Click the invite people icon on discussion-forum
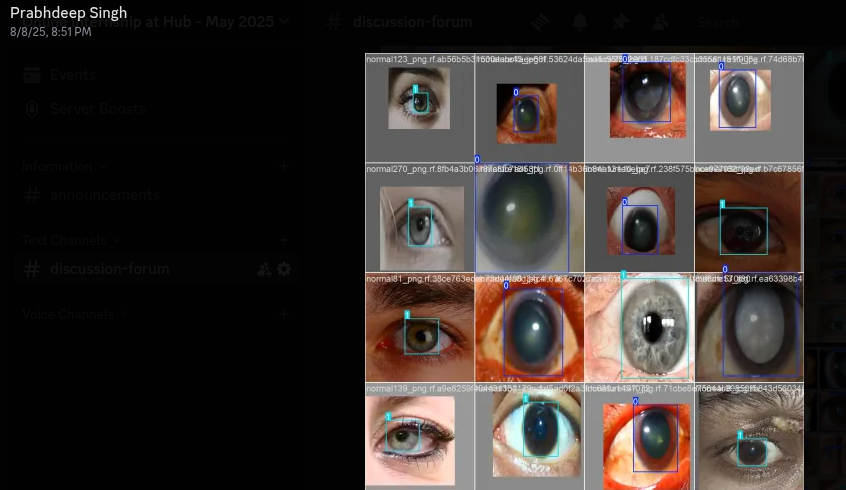Viewport: 846px width, 490px height. click(264, 269)
